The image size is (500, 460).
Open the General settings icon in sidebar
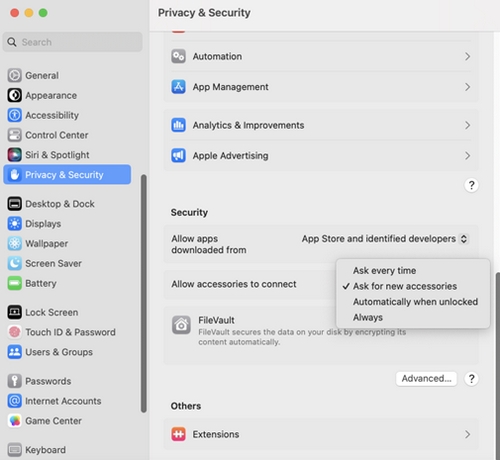pyautogui.click(x=14, y=75)
